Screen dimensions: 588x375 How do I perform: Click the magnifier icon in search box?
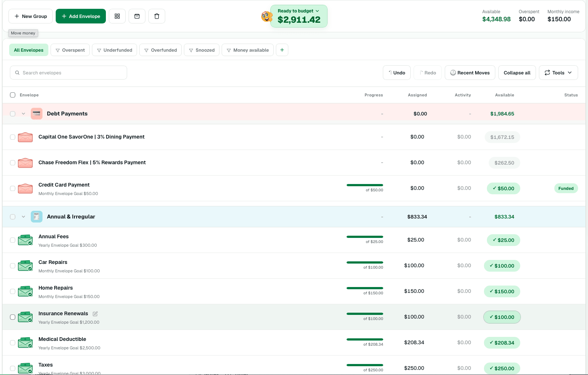tap(17, 73)
